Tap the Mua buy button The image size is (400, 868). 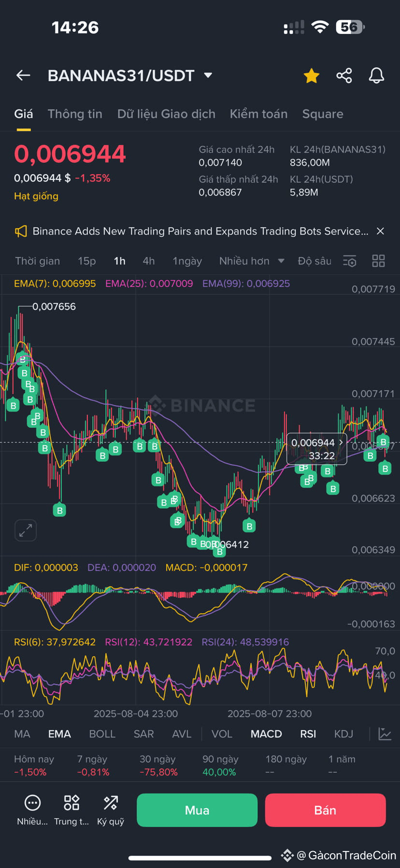click(197, 810)
